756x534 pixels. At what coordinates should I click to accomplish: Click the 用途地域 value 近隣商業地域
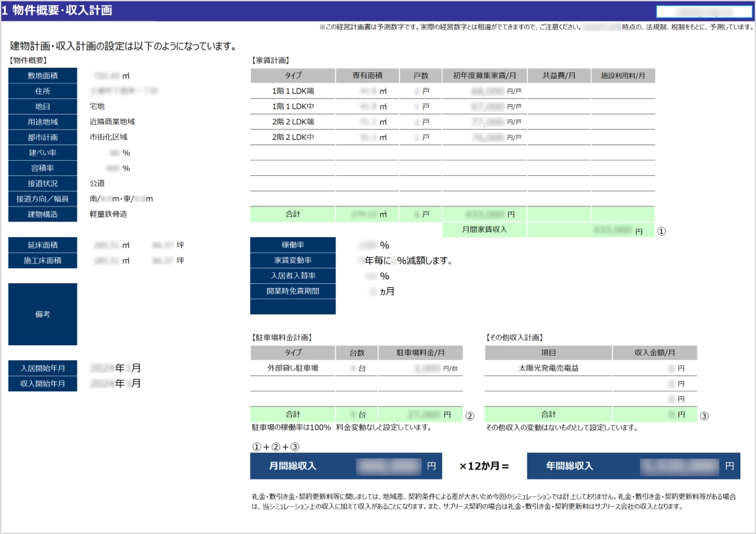[x=112, y=122]
